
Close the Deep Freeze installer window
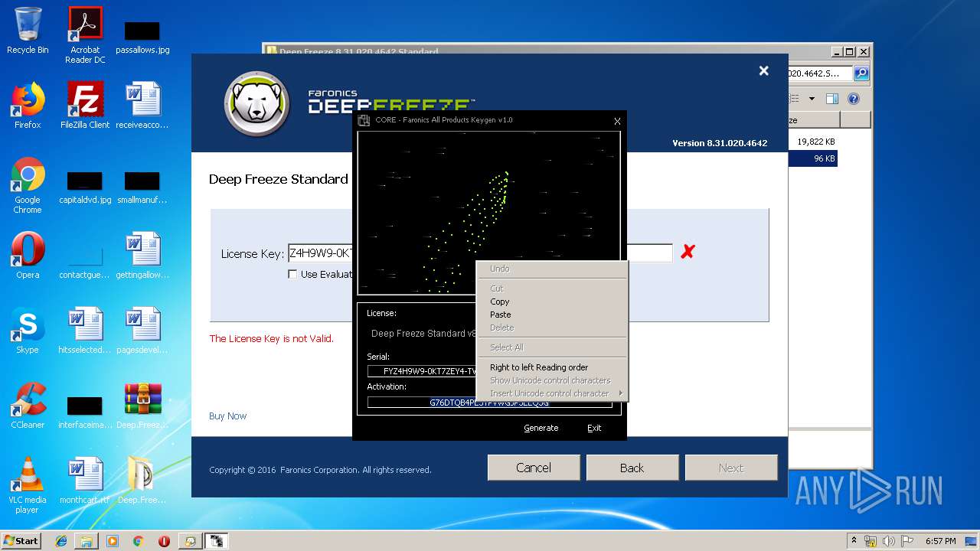pos(763,70)
